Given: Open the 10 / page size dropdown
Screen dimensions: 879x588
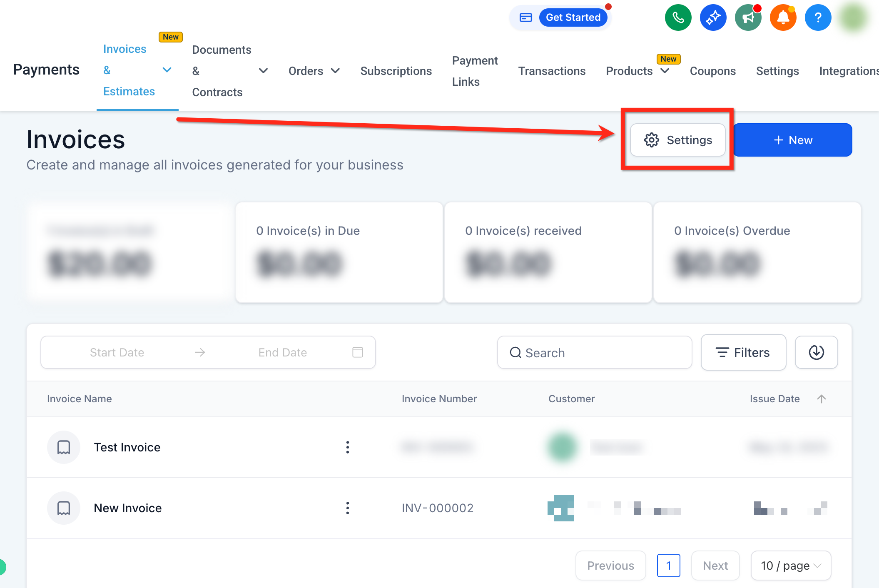Looking at the screenshot, I should 791,566.
